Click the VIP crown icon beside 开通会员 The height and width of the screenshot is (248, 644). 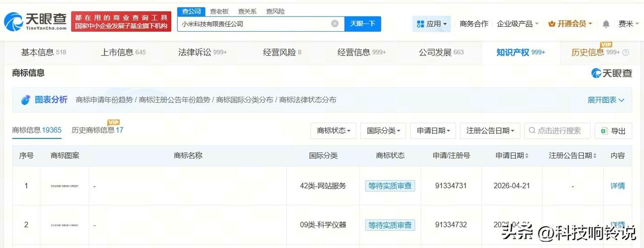pyautogui.click(x=552, y=24)
